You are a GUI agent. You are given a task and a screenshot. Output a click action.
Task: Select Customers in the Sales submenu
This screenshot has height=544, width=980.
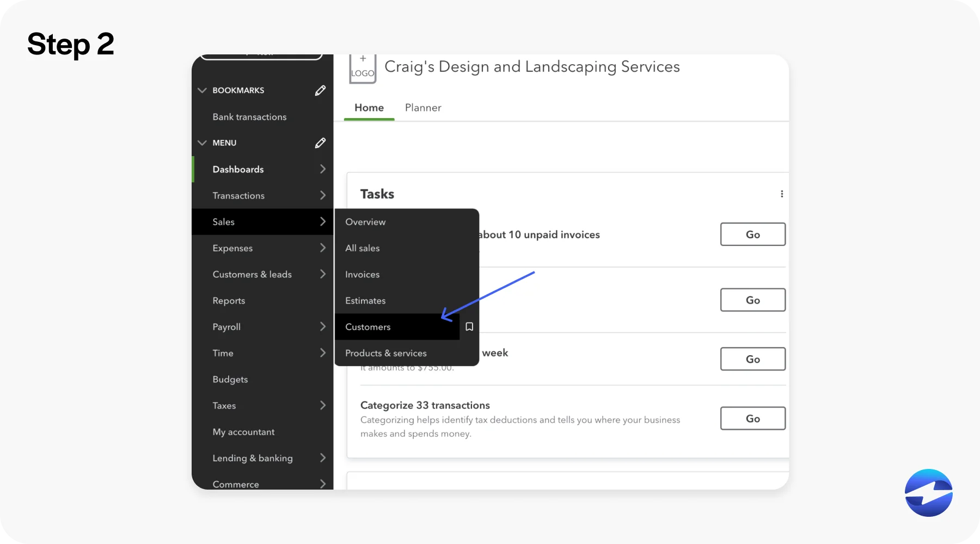397,326
